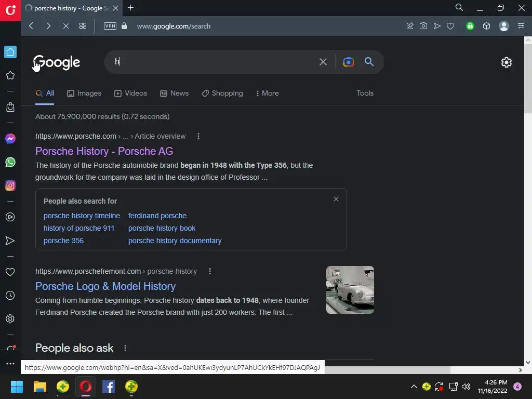The height and width of the screenshot is (399, 532).
Task: Switch to the Videos tab
Action: coord(130,94)
